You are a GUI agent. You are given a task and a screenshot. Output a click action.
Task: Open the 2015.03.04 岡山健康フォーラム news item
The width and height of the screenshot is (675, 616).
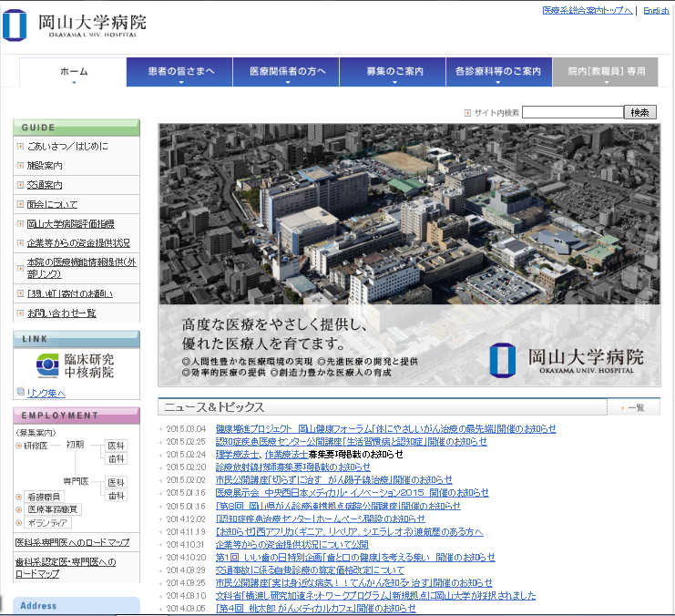pos(385,429)
